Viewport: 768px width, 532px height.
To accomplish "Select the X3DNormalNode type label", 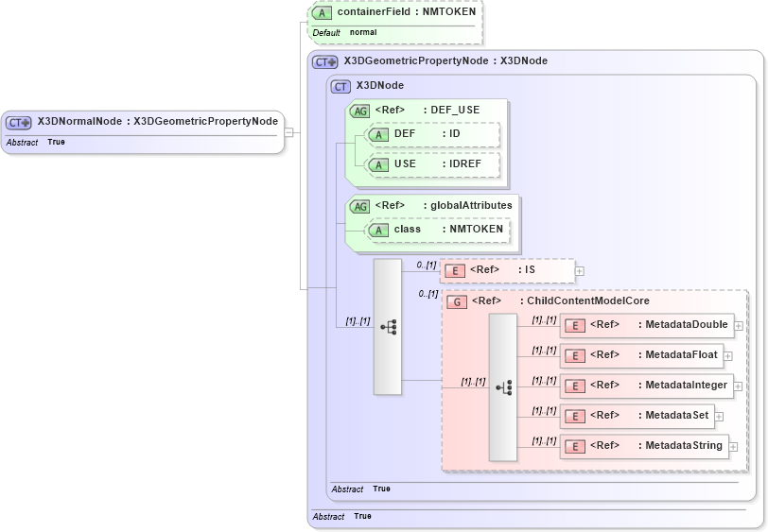I will [158, 121].
